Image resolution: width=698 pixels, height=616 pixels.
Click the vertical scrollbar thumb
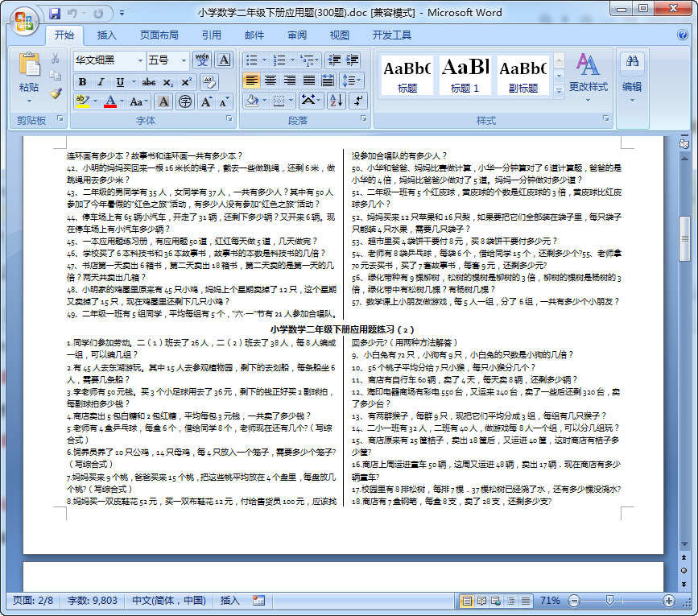[x=684, y=238]
